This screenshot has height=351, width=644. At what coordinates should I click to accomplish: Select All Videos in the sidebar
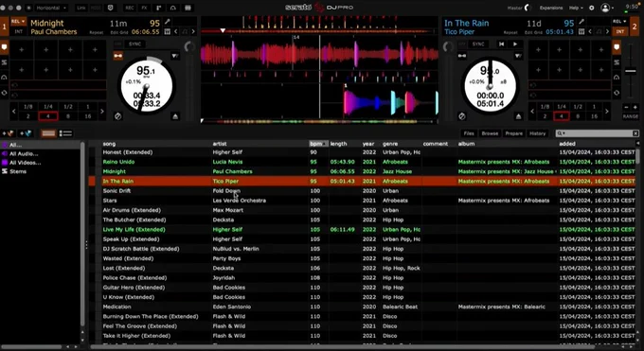pyautogui.click(x=25, y=163)
